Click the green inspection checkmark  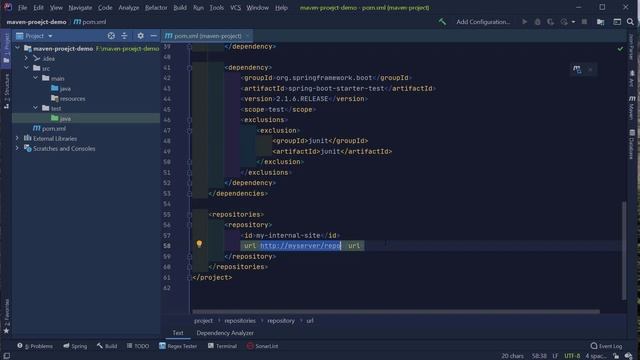tap(620, 49)
